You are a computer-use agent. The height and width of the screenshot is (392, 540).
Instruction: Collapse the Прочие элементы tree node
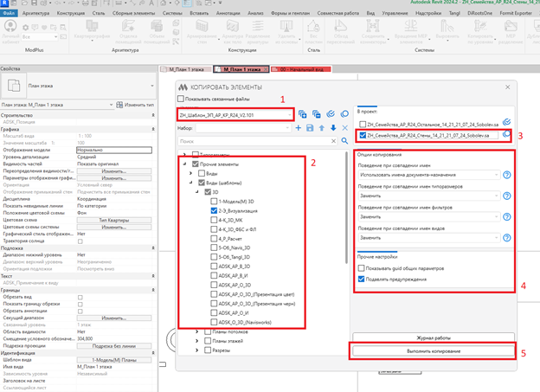click(x=185, y=164)
